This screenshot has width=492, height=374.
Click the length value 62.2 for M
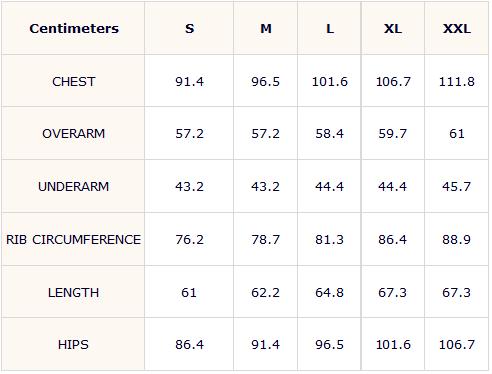[x=266, y=293]
